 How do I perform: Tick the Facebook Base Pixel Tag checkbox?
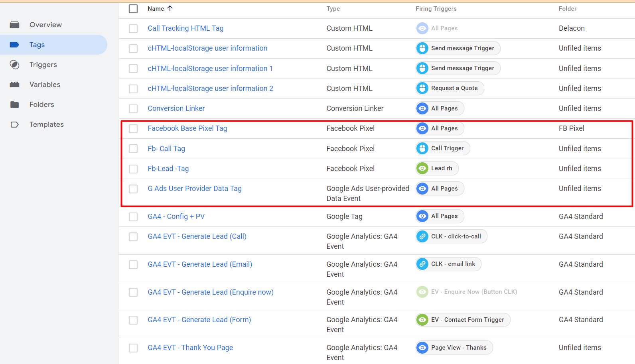tap(133, 129)
